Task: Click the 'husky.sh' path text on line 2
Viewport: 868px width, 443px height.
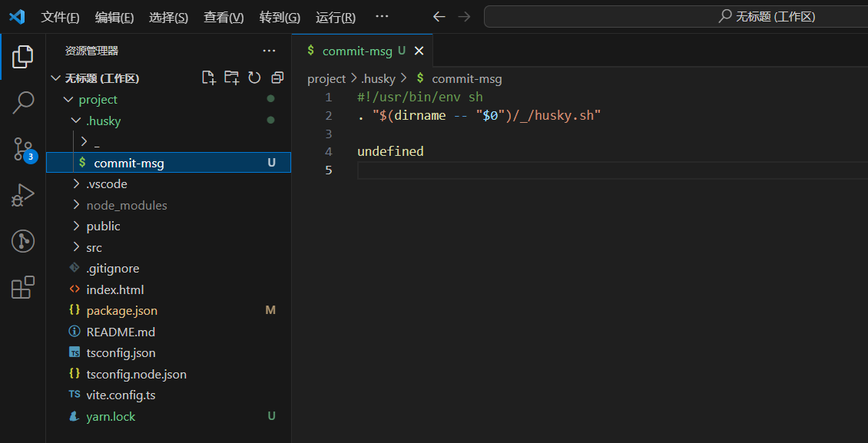Action: pos(563,116)
